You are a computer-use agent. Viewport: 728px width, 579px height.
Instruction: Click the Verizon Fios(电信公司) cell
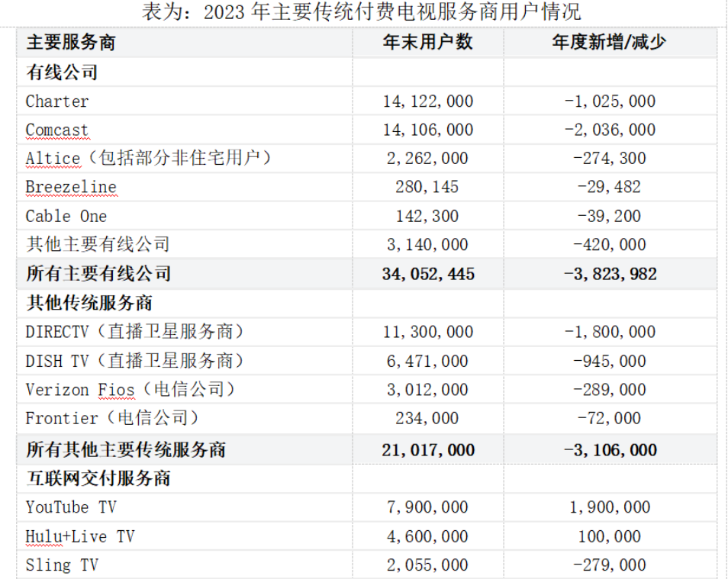click(130, 389)
